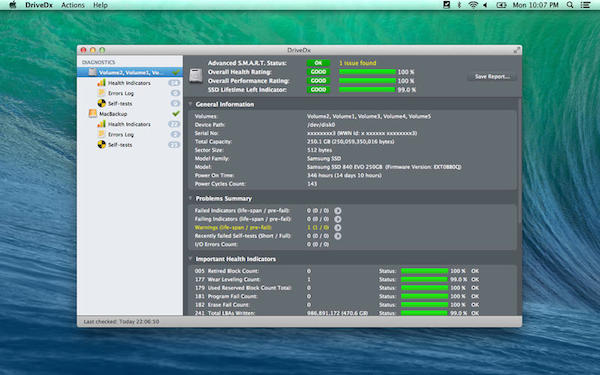Click the large drive icon in header
Image resolution: width=600 pixels, height=375 pixels.
[196, 75]
